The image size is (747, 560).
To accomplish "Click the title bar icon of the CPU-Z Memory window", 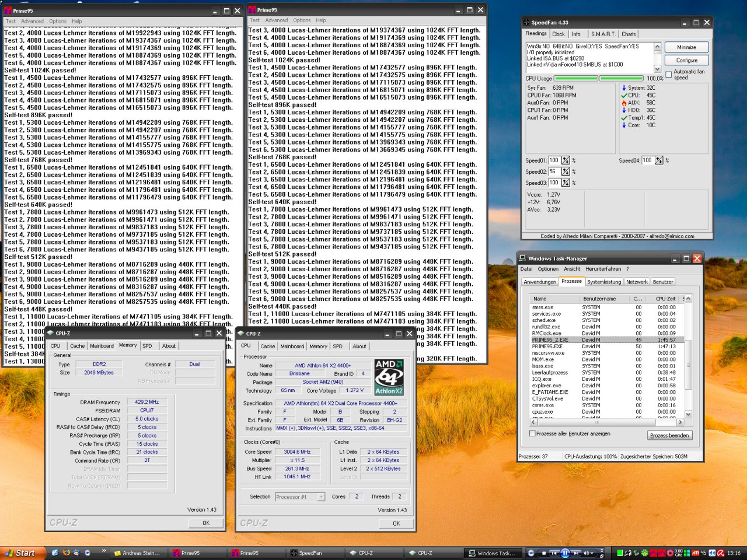I will [x=50, y=333].
